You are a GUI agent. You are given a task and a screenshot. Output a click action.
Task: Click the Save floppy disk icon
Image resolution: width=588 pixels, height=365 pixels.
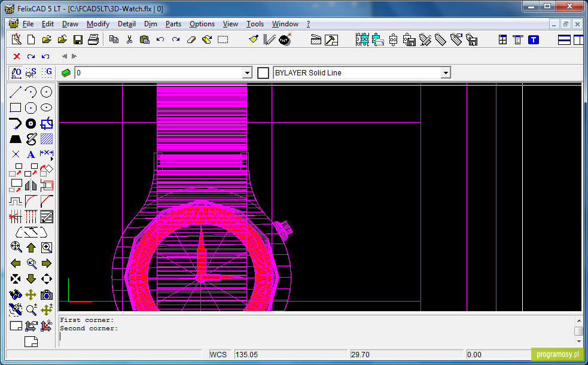pyautogui.click(x=78, y=39)
